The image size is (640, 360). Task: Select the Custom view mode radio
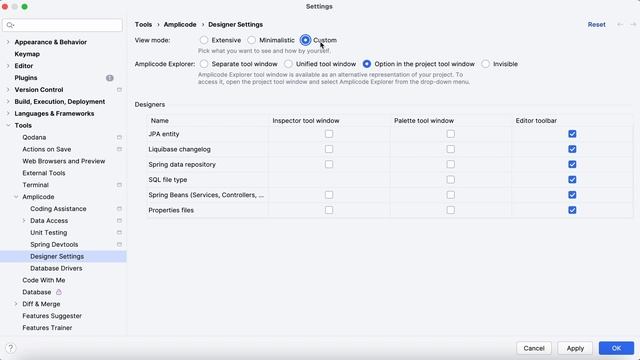click(x=305, y=40)
